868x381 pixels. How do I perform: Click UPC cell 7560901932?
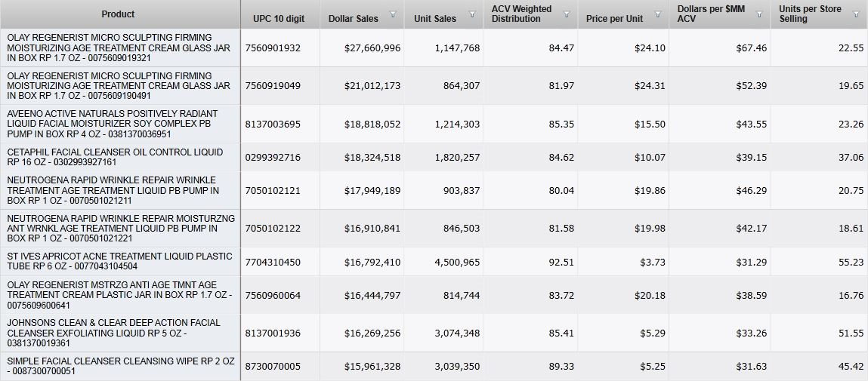pos(273,48)
